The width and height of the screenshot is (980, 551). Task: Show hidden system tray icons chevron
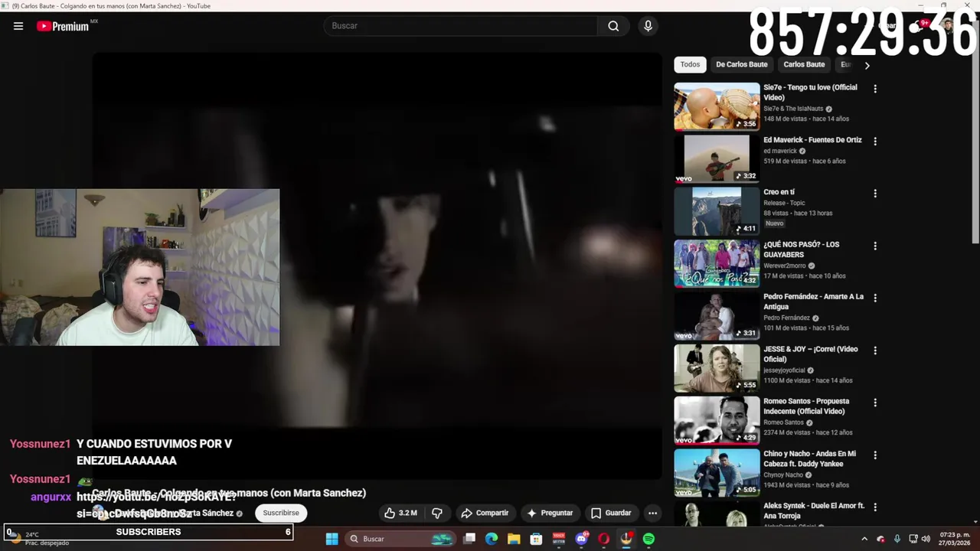pos(864,539)
